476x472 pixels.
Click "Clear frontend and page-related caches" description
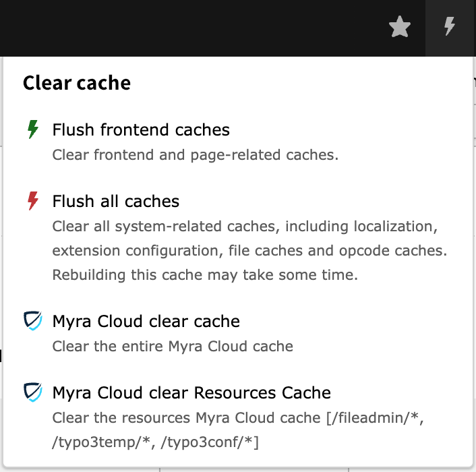tap(196, 155)
